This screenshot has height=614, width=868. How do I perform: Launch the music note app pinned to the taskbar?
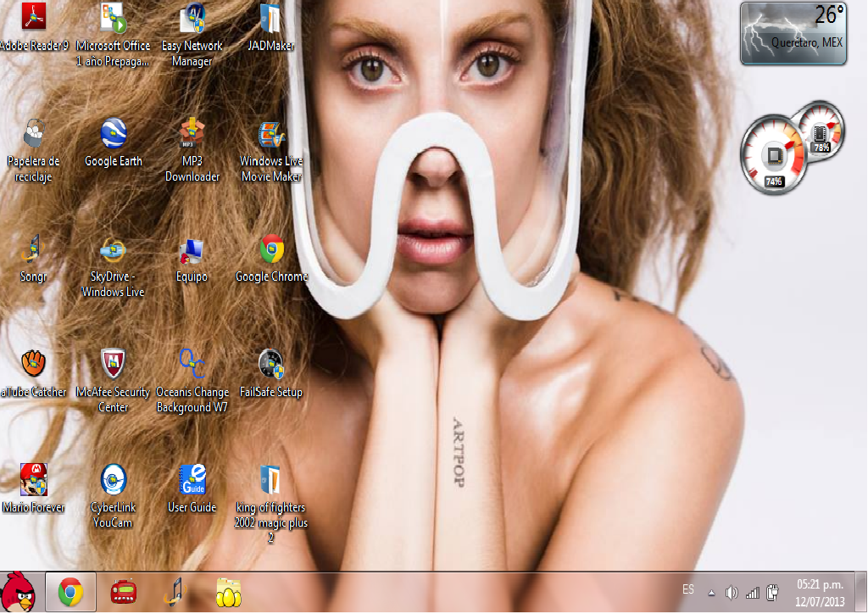[176, 593]
